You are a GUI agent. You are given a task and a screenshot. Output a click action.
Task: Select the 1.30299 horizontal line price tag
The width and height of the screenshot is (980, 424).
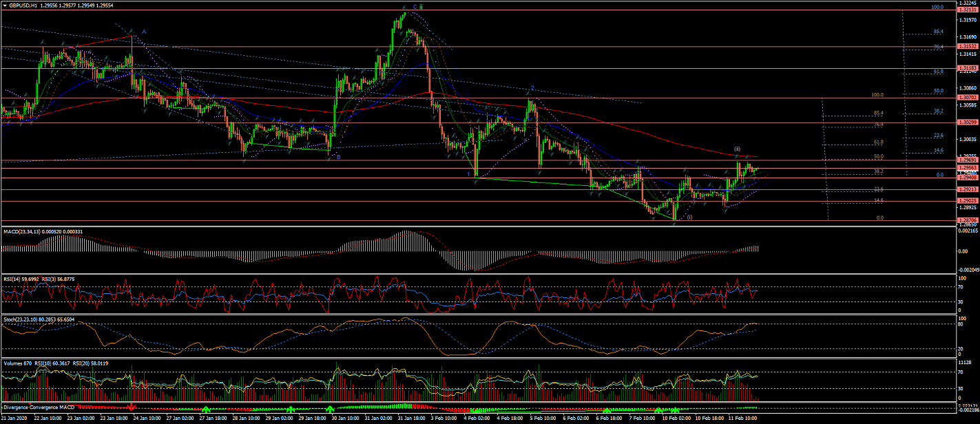tap(968, 122)
